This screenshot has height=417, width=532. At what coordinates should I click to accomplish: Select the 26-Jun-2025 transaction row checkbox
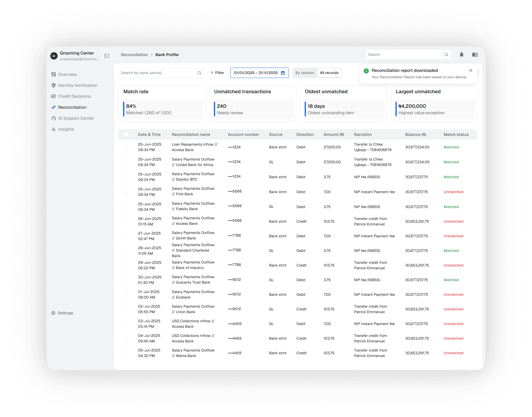pos(126,221)
